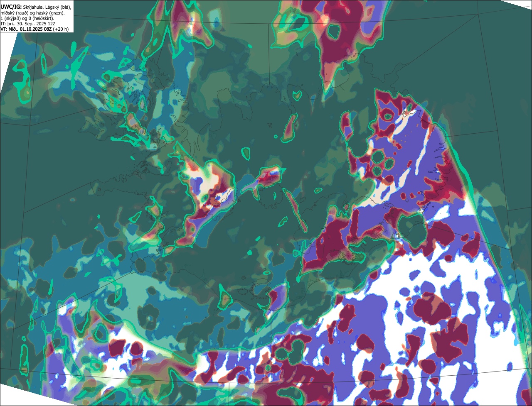Viewport: 532px width, 406px height.
Task: Click the '1 (skýjað) og 0 (heiðskírt).' line
Action: [x=27, y=18]
